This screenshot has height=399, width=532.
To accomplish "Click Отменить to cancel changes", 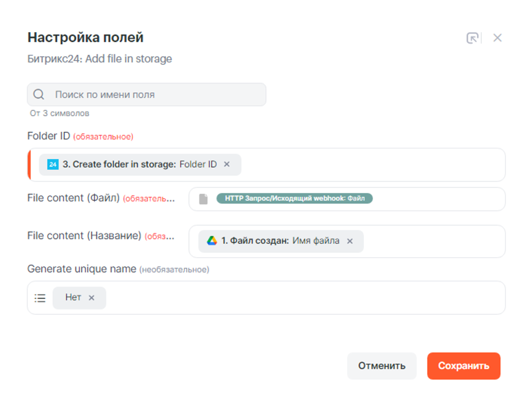I will pyautogui.click(x=381, y=366).
